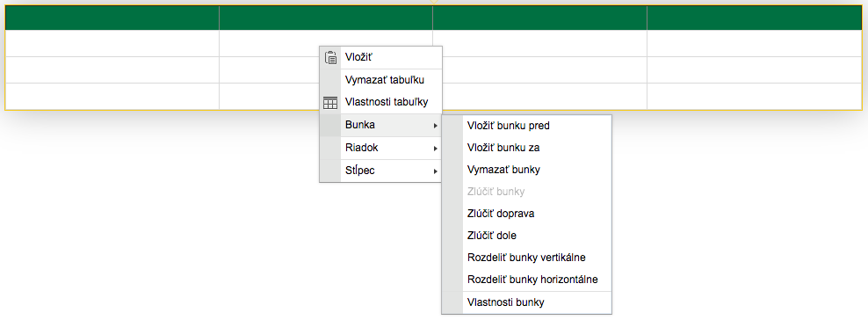
Task: Expand the Riadok submenu arrow
Action: pyautogui.click(x=436, y=149)
